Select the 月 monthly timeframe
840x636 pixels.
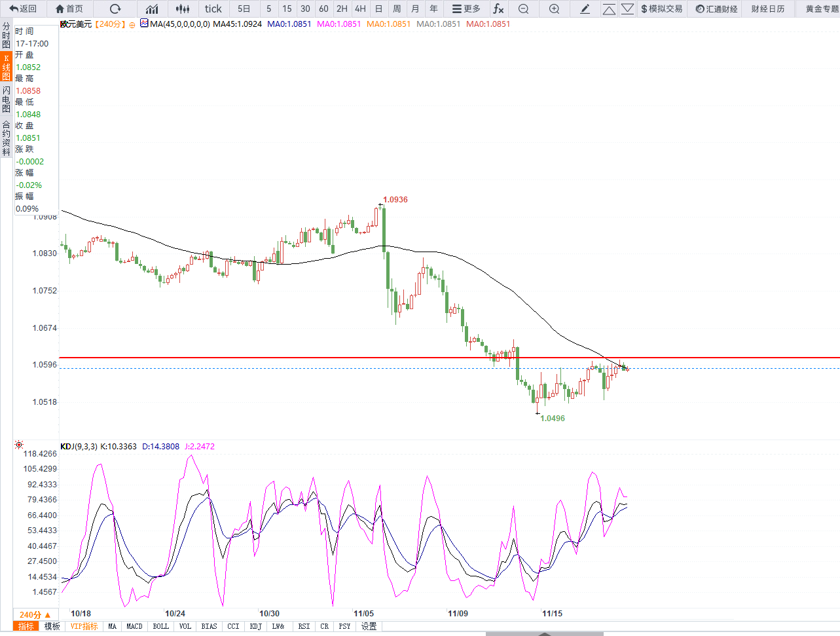(x=415, y=9)
